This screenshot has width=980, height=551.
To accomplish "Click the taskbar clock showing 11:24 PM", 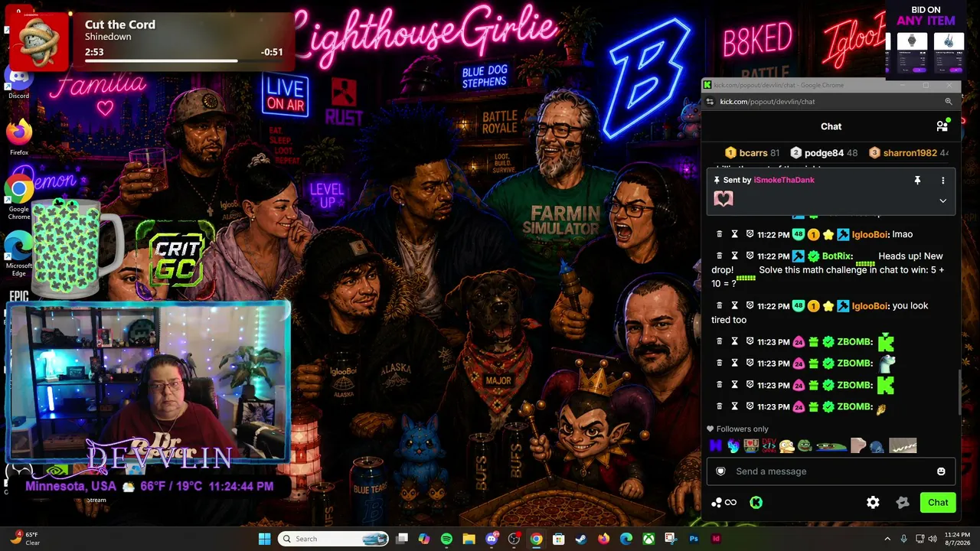I will 957,539.
